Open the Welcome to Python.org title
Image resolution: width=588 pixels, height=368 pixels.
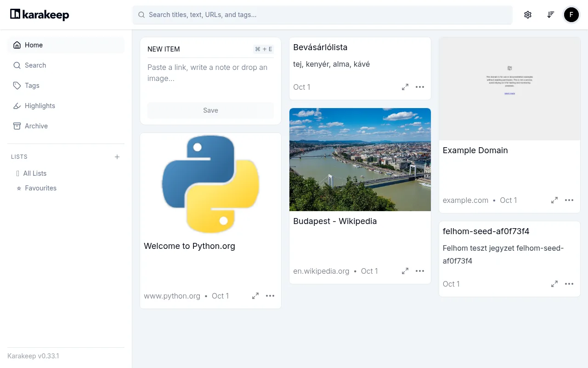[x=189, y=246]
